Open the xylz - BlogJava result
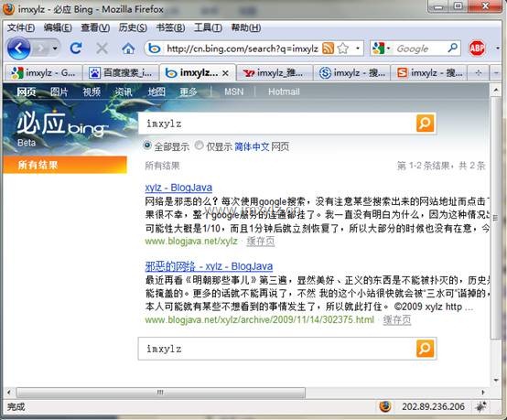Screen dimensions: 507x420 [178, 188]
